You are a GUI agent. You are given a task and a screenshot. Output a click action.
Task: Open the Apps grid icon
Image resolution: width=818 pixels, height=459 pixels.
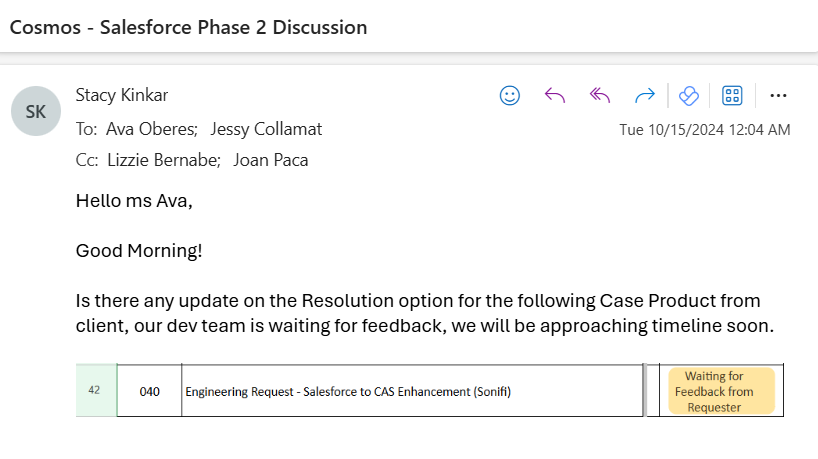click(x=732, y=96)
